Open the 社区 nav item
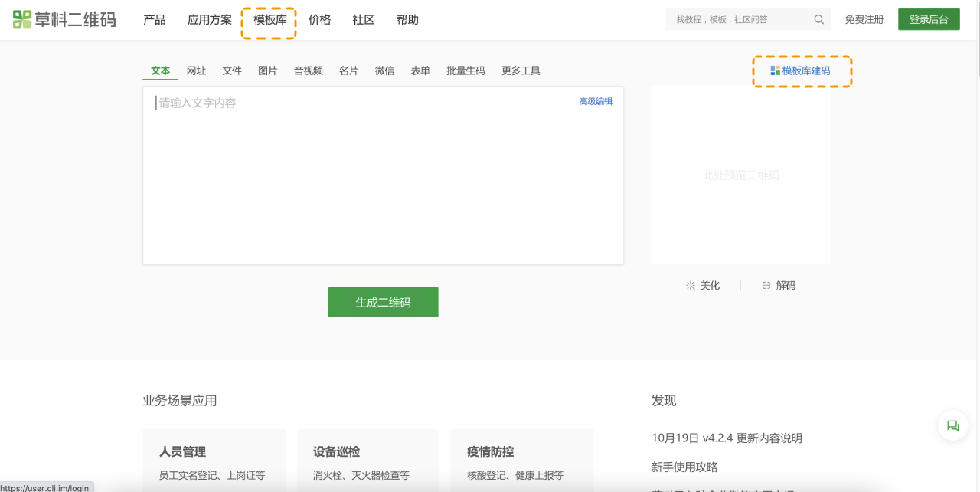 click(364, 20)
